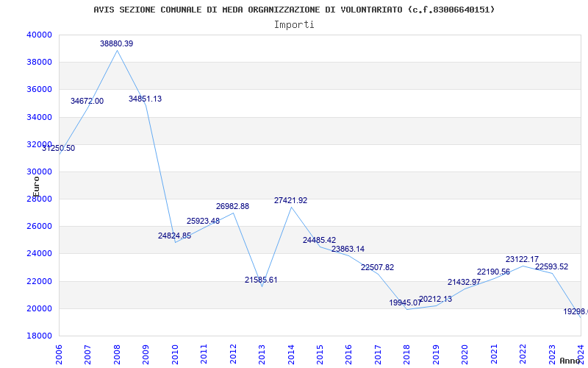Select data label 24824.85
The image size is (588, 368).
click(174, 236)
